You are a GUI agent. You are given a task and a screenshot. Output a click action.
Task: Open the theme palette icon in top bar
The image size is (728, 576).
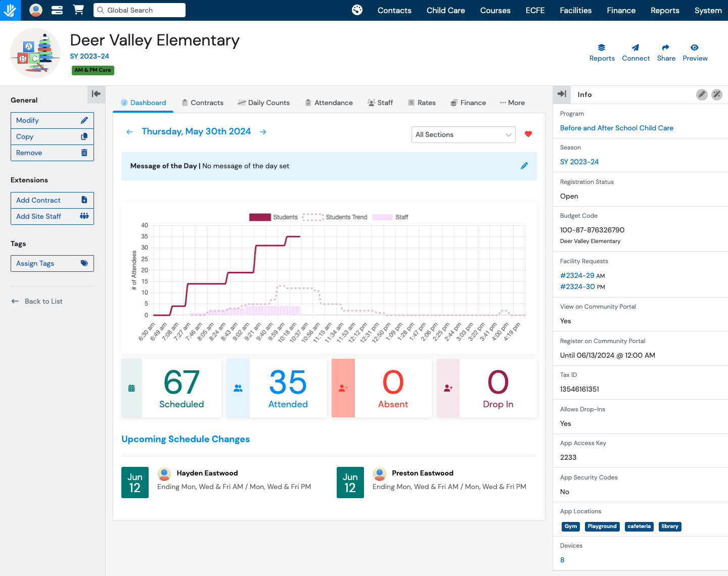pos(357,10)
